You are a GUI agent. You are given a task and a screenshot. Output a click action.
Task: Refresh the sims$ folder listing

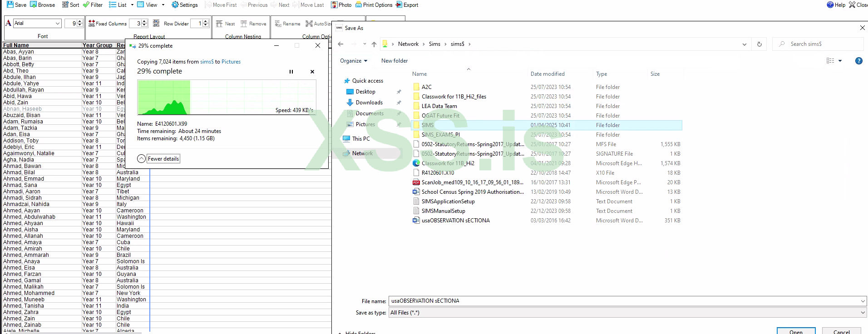[759, 44]
